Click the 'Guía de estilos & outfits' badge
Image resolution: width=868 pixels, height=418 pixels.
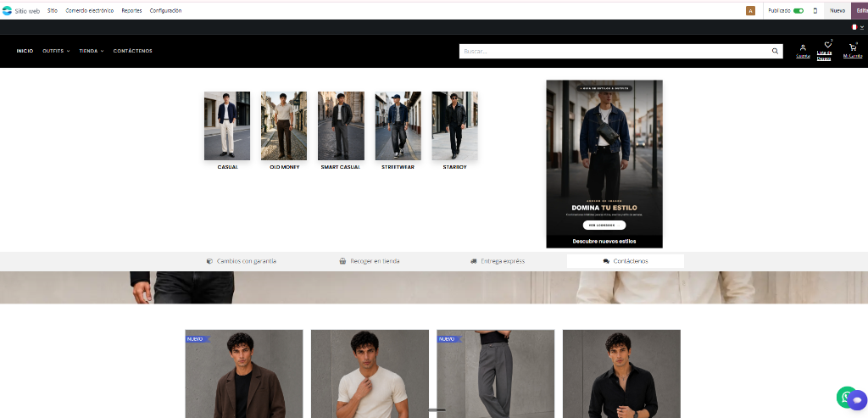[x=604, y=88]
